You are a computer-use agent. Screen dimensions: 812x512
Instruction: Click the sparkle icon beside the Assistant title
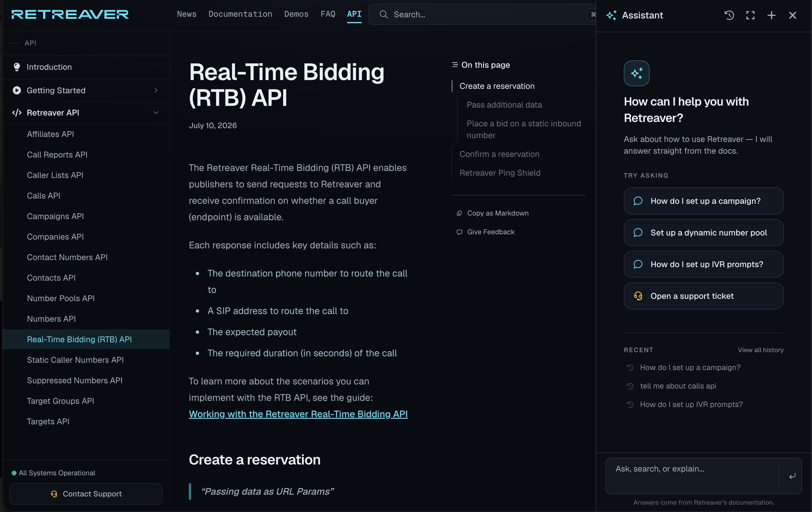pos(611,15)
